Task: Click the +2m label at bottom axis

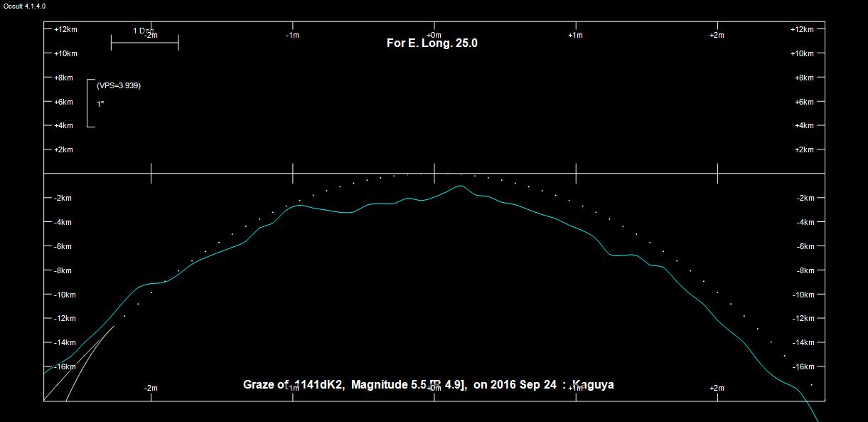Action: [x=717, y=388]
